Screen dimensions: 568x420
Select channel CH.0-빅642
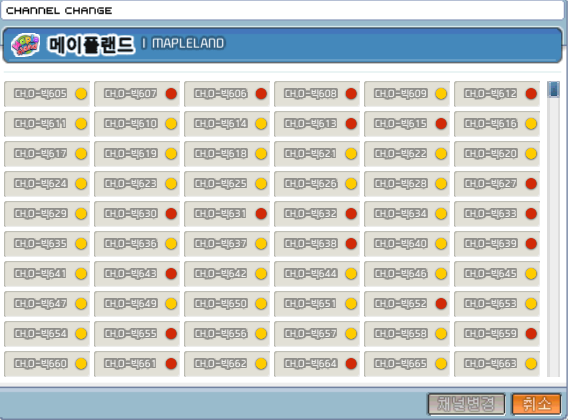pos(227,274)
